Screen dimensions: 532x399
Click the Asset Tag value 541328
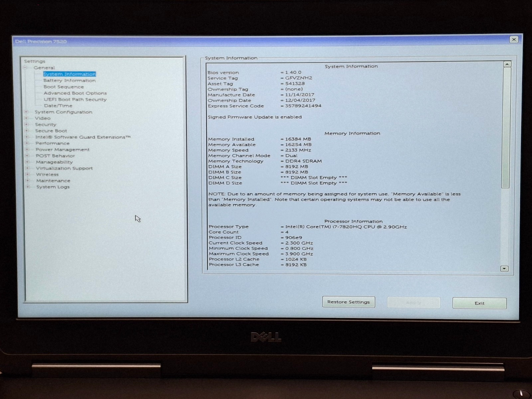pyautogui.click(x=295, y=83)
